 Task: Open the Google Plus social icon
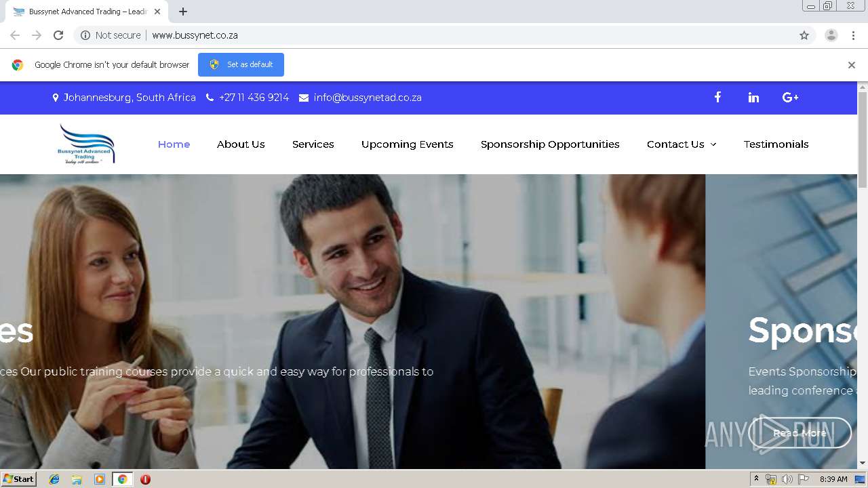point(790,98)
